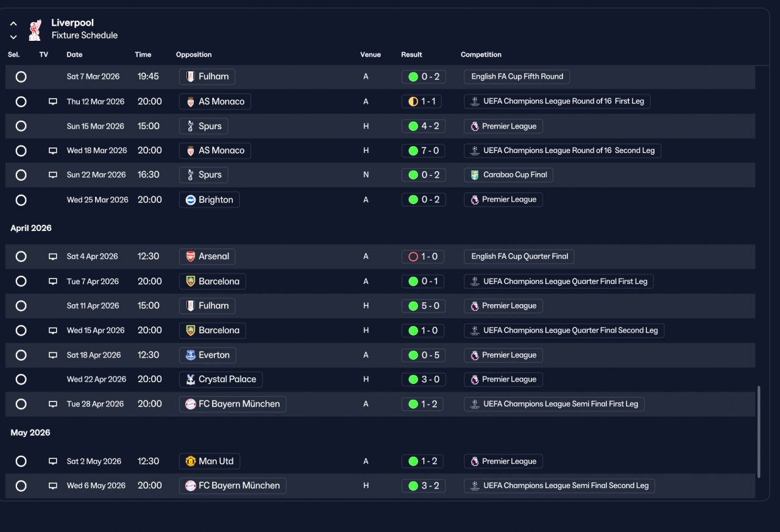Click the yellow half-circle draw indicator

(413, 102)
